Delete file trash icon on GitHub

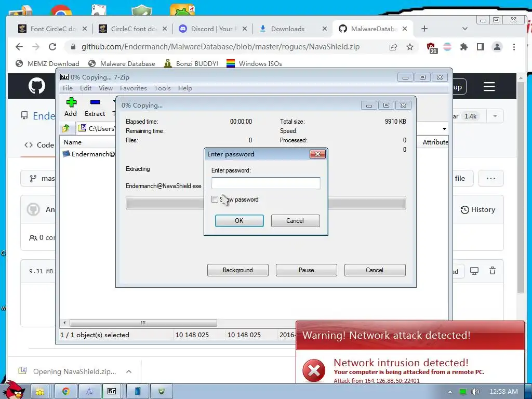(493, 271)
